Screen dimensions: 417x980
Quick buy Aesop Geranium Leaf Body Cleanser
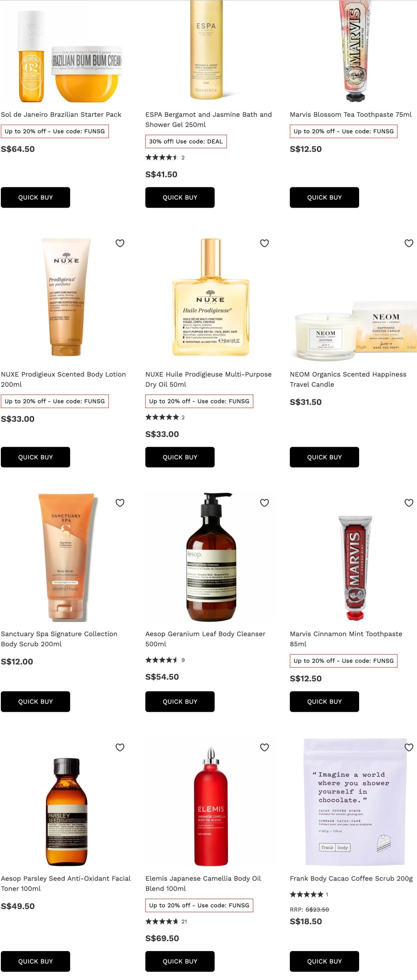(180, 702)
